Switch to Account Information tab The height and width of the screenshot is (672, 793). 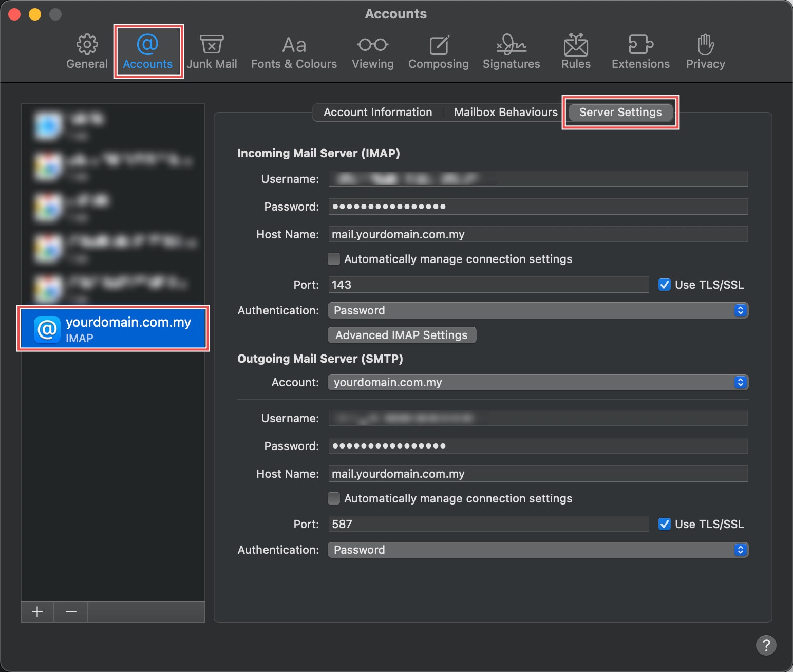coord(377,112)
